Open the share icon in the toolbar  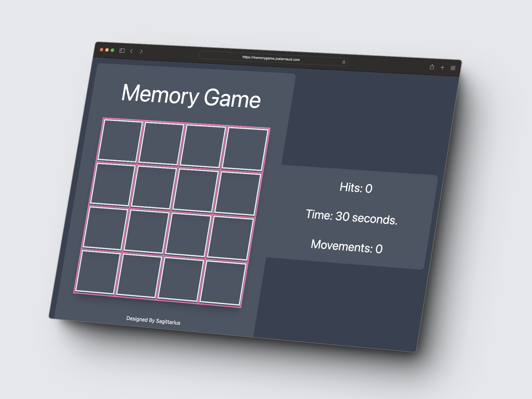point(432,67)
